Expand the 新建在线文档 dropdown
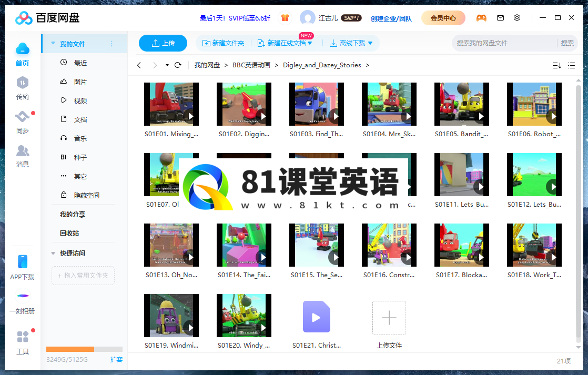This screenshot has height=375, width=588. pyautogui.click(x=310, y=43)
